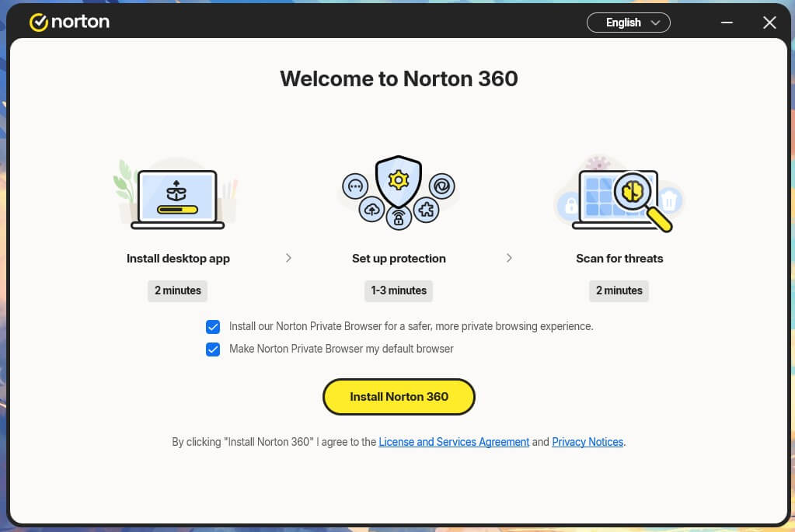Screen dimensions: 795x532
Task: Click the Scan for threats magnifier illustration
Action: [619, 194]
